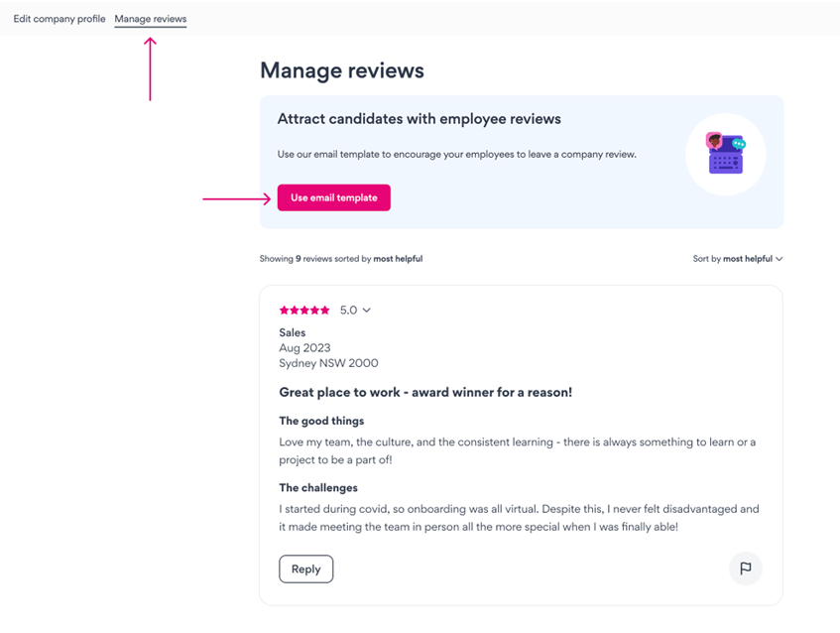
Task: Click the third pink rating star
Action: 304,311
